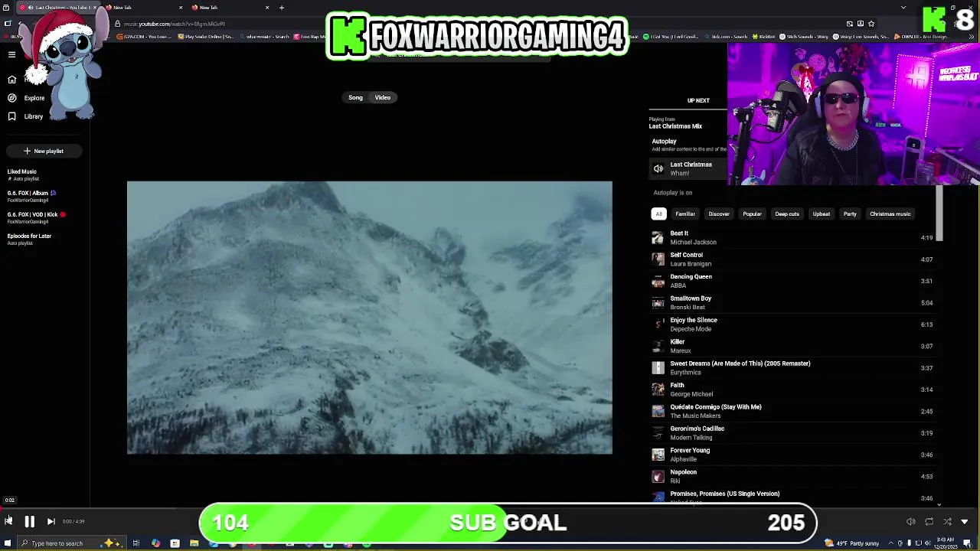Viewport: 980px width, 551px height.
Task: Select the Deep cuts filter chip
Action: pos(787,214)
